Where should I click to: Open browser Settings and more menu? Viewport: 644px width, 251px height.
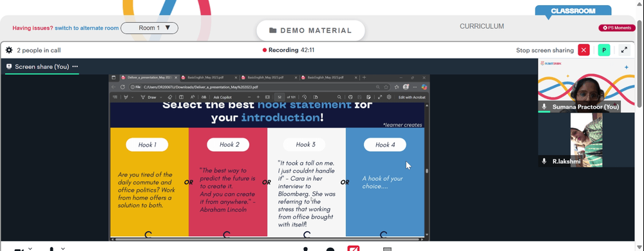coord(415,87)
